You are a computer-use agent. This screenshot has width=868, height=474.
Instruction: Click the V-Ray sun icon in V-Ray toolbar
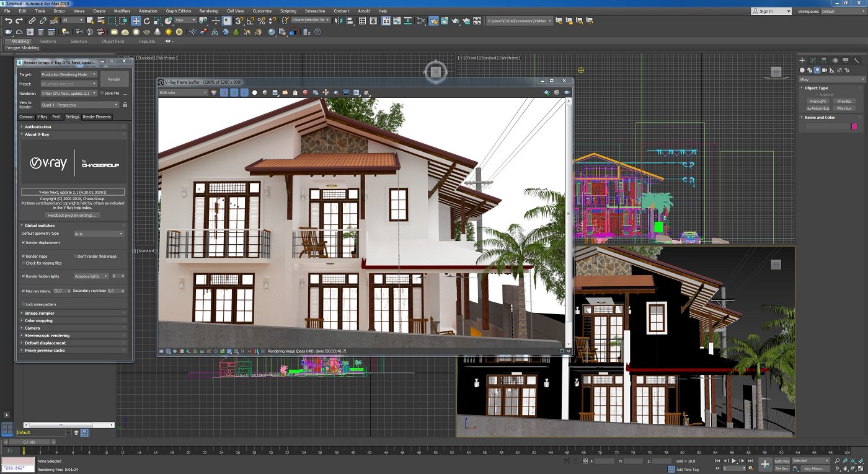pos(168,32)
